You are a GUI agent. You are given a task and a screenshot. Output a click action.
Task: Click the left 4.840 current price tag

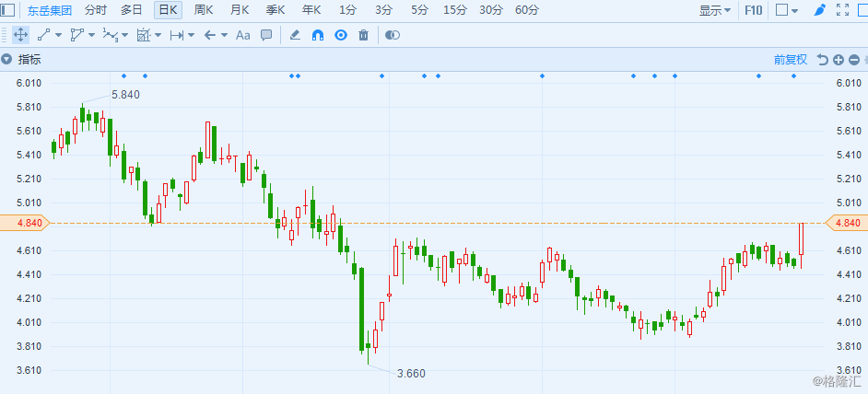[x=25, y=223]
